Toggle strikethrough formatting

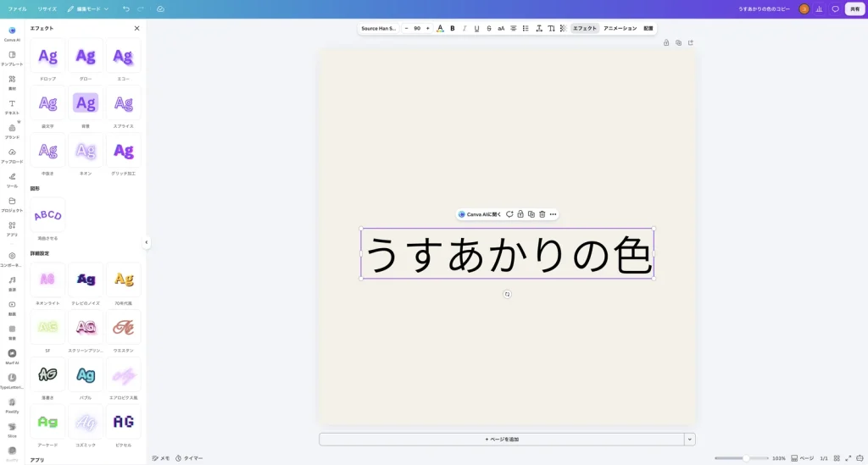coord(489,28)
